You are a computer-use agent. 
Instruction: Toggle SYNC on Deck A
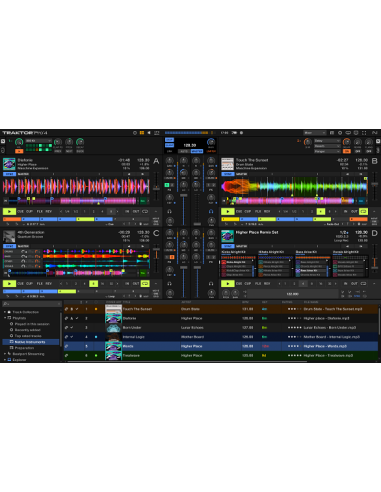click(9, 174)
